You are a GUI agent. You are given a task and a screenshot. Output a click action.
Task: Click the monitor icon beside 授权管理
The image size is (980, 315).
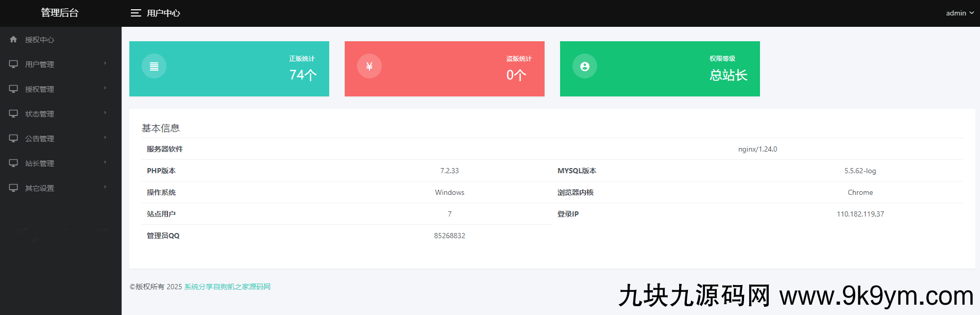pos(13,89)
